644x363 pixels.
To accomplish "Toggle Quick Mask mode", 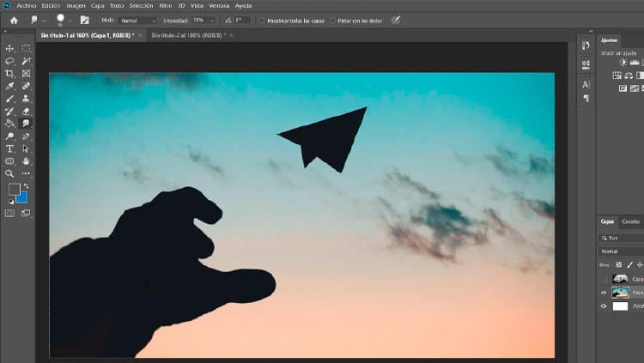I will tap(9, 213).
